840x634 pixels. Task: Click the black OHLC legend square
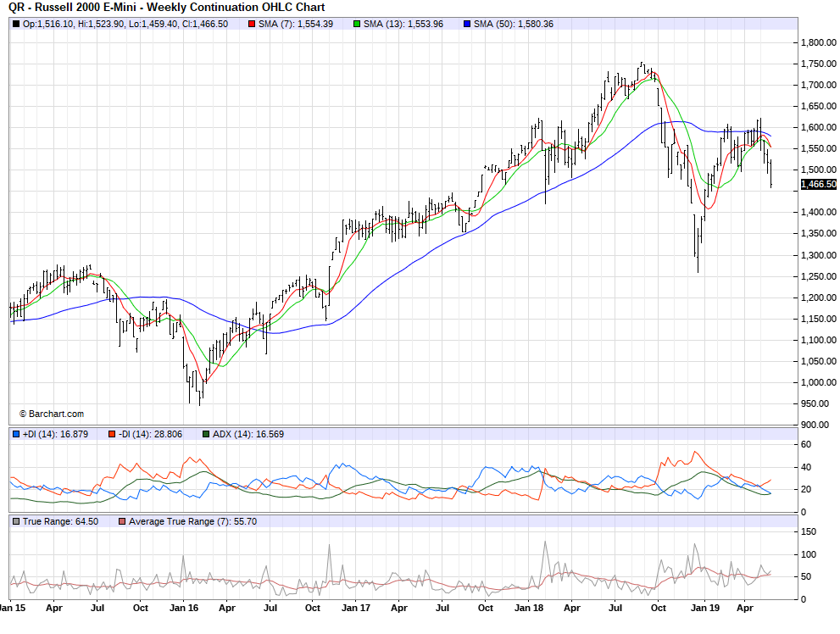pyautogui.click(x=16, y=24)
